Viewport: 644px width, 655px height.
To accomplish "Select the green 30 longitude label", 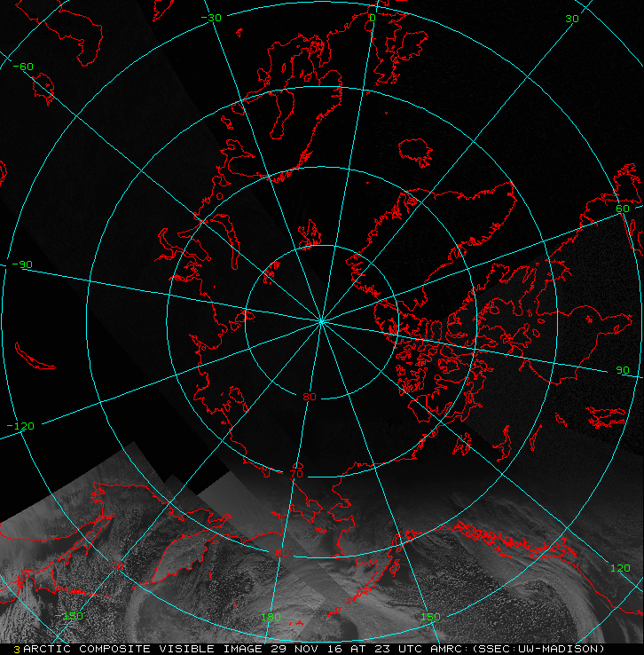I will 572,19.
